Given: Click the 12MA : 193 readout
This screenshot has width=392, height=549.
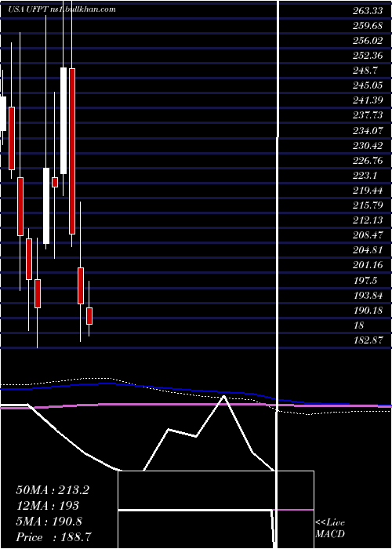Looking at the screenshot, I should pos(48,506).
